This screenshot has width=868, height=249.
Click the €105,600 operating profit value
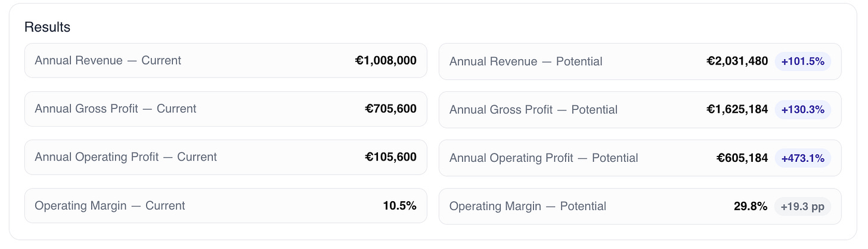[390, 157]
